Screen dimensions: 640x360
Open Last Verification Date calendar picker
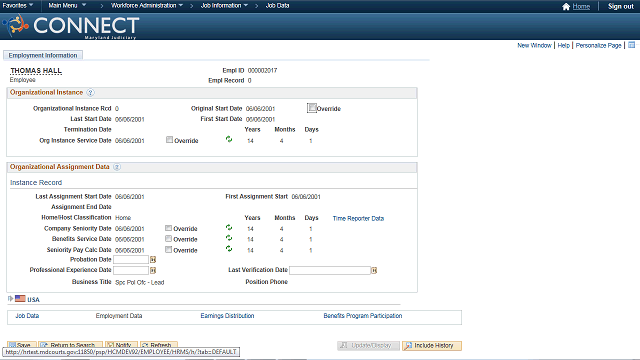374,270
